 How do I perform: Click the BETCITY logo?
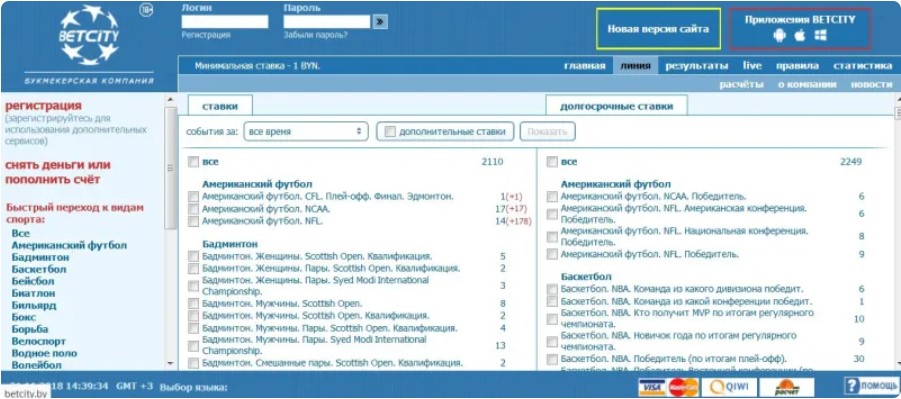[x=89, y=35]
